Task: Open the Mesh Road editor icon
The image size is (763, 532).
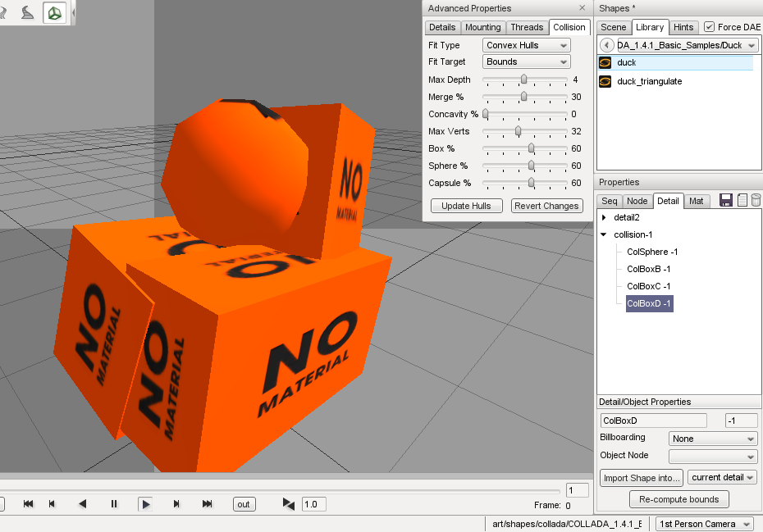Action: tap(28, 13)
